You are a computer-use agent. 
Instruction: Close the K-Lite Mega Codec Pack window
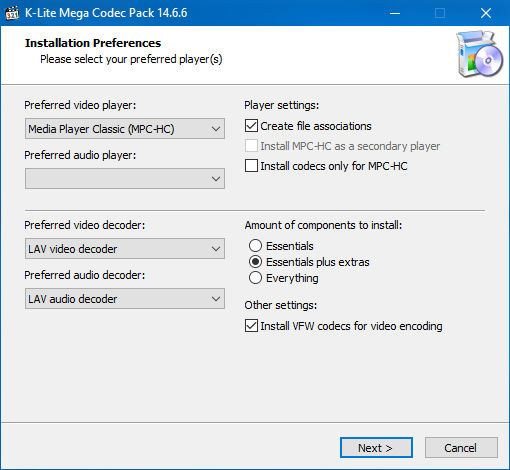click(486, 13)
